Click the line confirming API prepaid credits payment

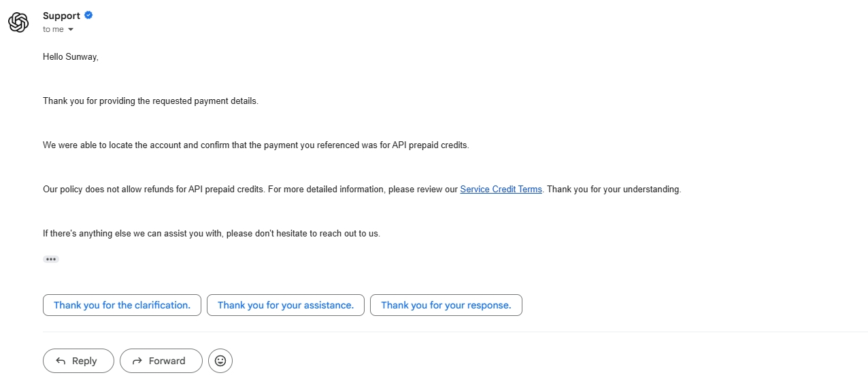(256, 145)
